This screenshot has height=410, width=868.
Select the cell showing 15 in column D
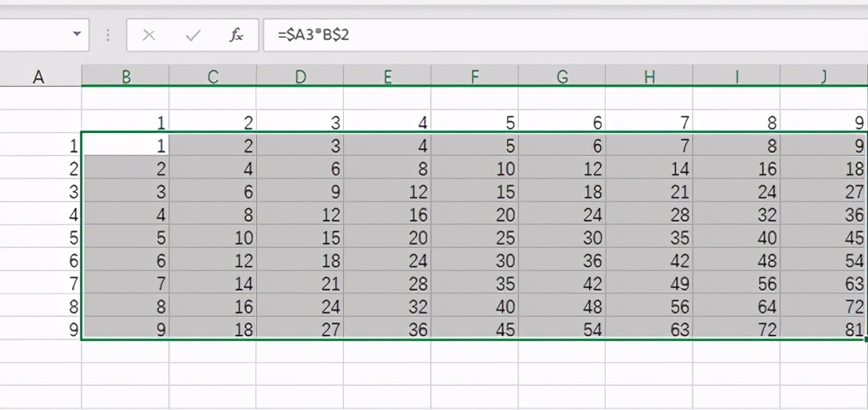click(x=299, y=236)
